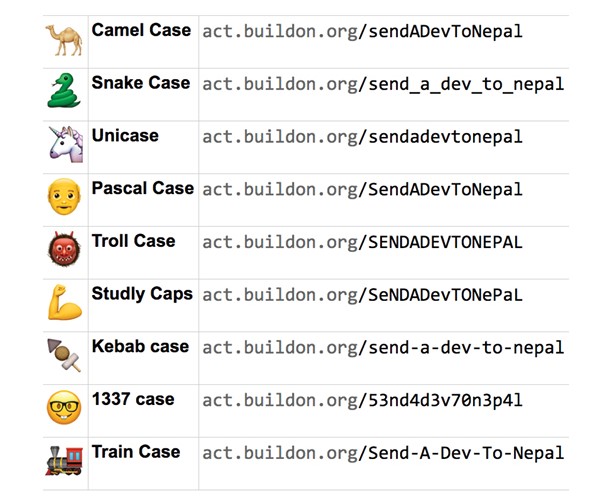Open the all-lowercase sendadevtonepal link
Viewport: 608px width, 498px height.
point(362,137)
